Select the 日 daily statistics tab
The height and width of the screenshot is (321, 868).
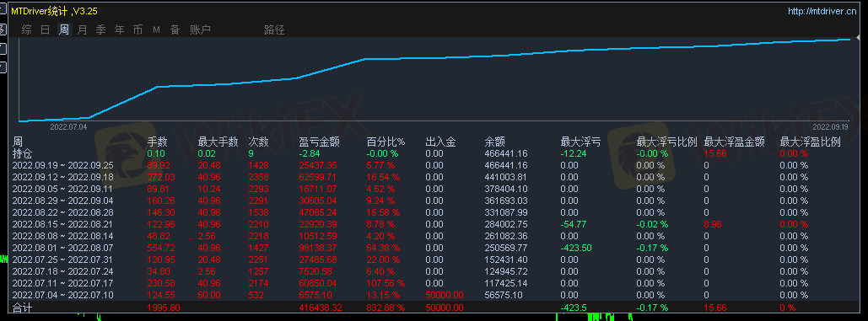(46, 29)
